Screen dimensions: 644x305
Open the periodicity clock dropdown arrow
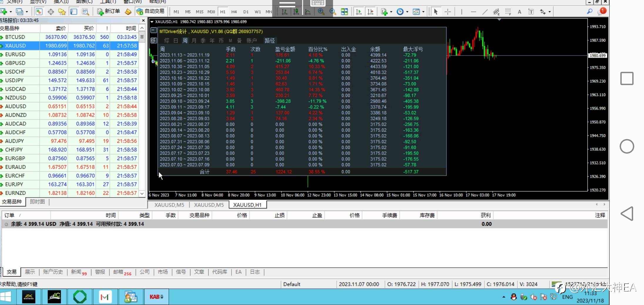pos(407,12)
